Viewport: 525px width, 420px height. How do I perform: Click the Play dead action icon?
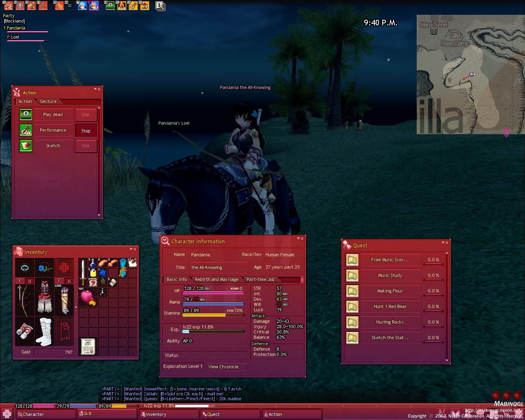[26, 114]
